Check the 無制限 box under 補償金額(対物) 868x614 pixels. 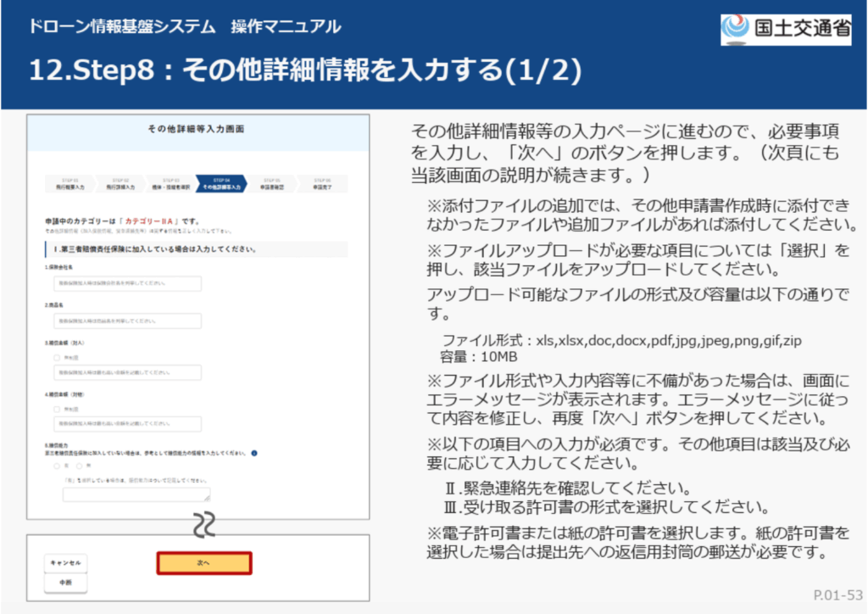(x=57, y=409)
